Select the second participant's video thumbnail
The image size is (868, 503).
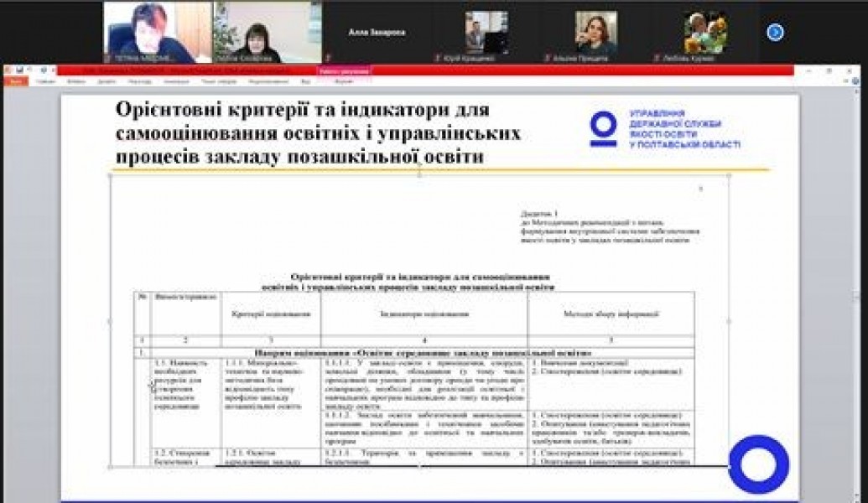[x=267, y=33]
